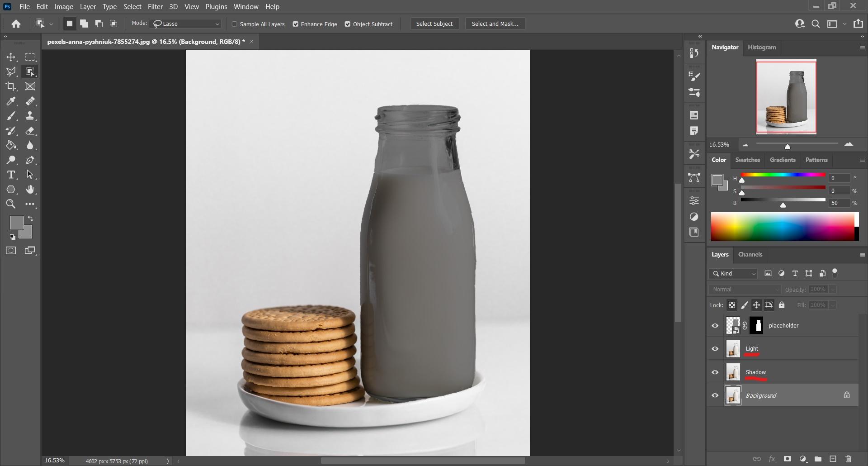Viewport: 868px width, 466px height.
Task: Select the Horizontal Type tool
Action: coord(11,175)
